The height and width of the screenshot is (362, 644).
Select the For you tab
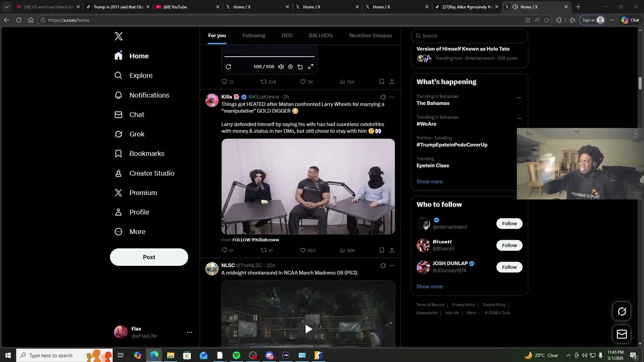(x=217, y=36)
